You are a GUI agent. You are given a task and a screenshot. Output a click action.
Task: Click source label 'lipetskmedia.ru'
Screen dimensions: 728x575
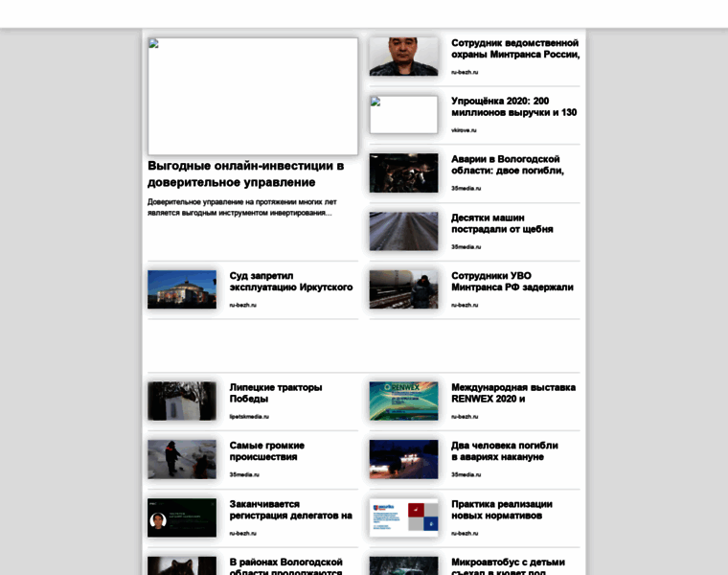click(249, 417)
